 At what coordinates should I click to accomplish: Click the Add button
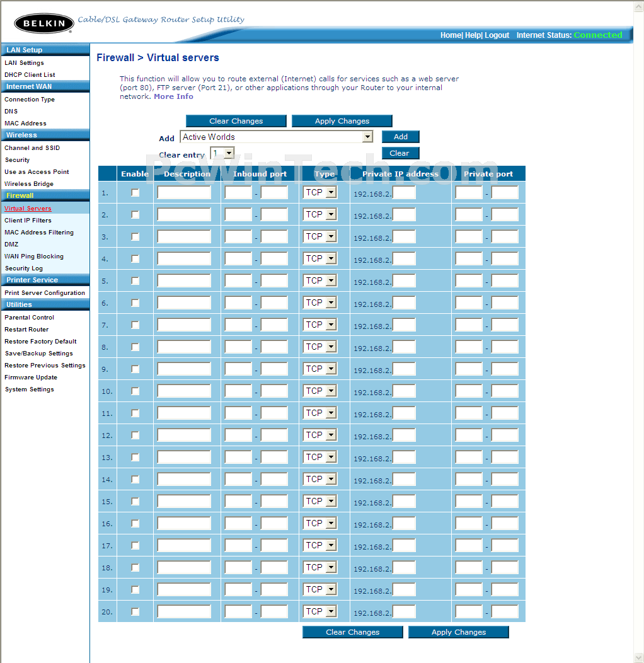[400, 137]
